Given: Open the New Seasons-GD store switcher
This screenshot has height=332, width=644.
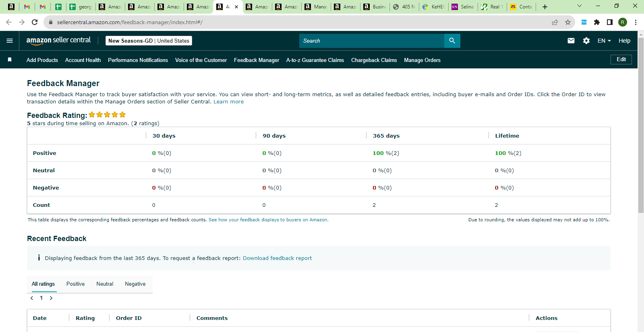Looking at the screenshot, I should pos(149,41).
